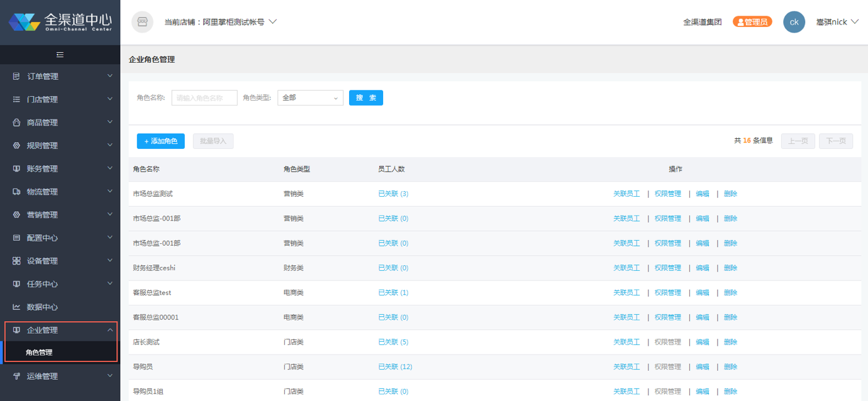
Task: Expand the 门店管理 menu chevron
Action: point(110,99)
